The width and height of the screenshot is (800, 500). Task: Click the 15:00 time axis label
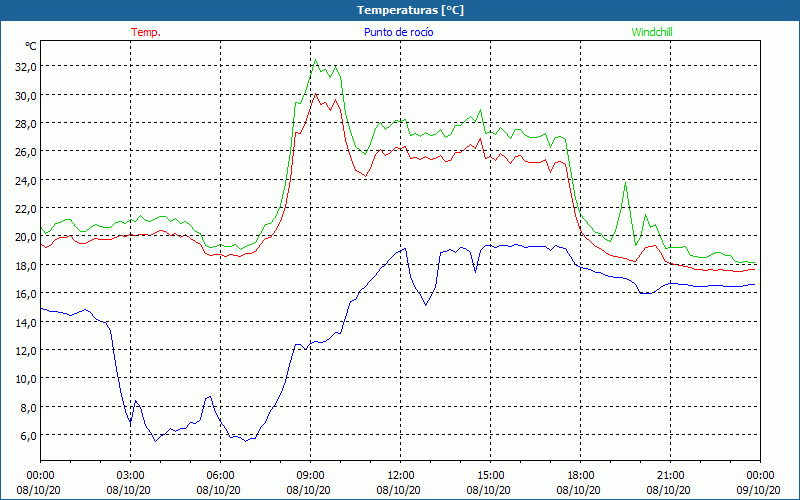tap(490, 476)
